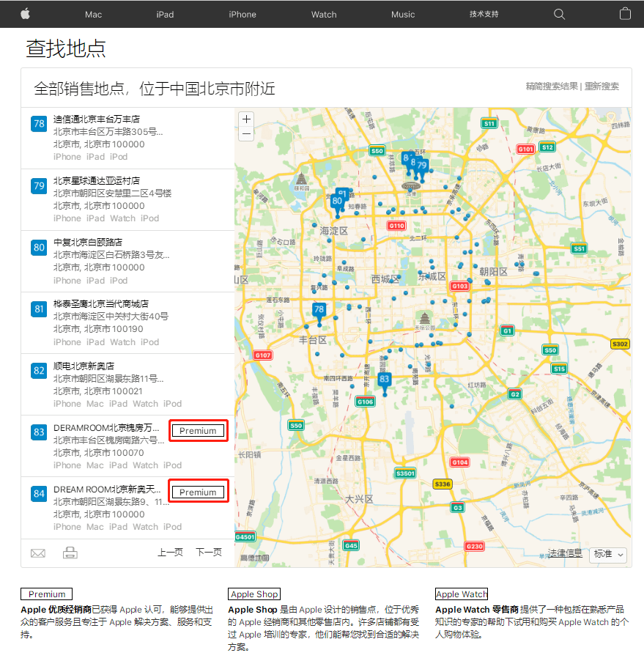Click the 大兴区 label on map

(x=359, y=499)
